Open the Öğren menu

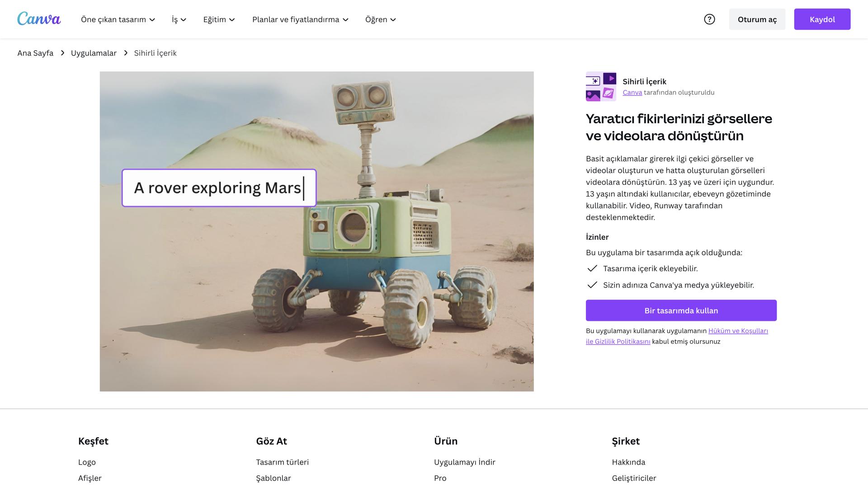pos(381,19)
